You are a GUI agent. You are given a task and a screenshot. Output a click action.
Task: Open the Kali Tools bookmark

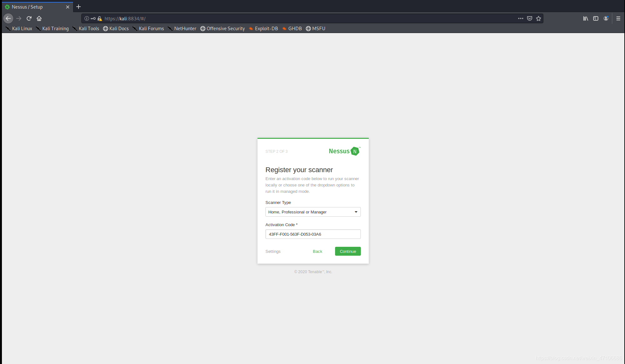point(86,29)
